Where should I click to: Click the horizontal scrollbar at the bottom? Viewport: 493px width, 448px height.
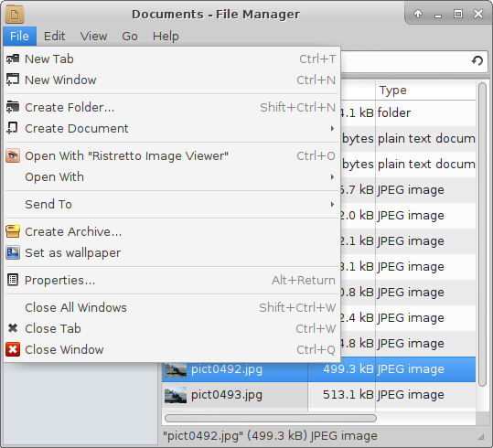click(271, 418)
